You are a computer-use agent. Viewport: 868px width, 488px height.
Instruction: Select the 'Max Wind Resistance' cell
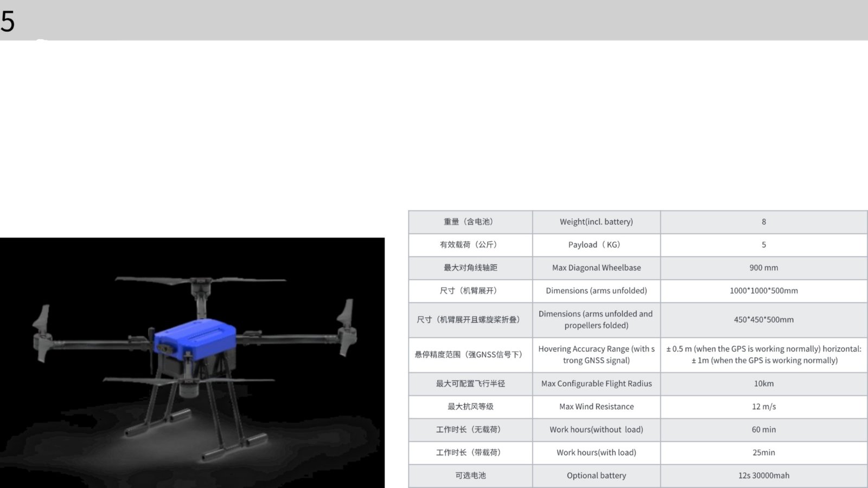pyautogui.click(x=596, y=407)
